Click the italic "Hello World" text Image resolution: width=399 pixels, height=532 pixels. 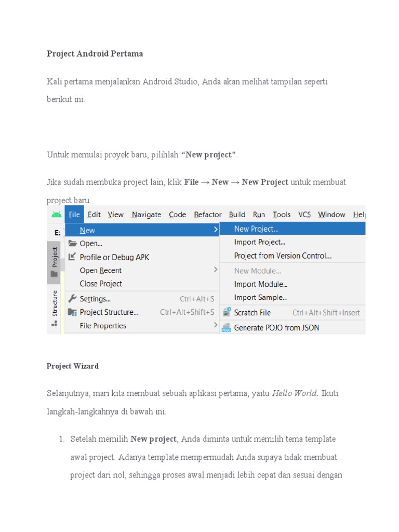295,393
